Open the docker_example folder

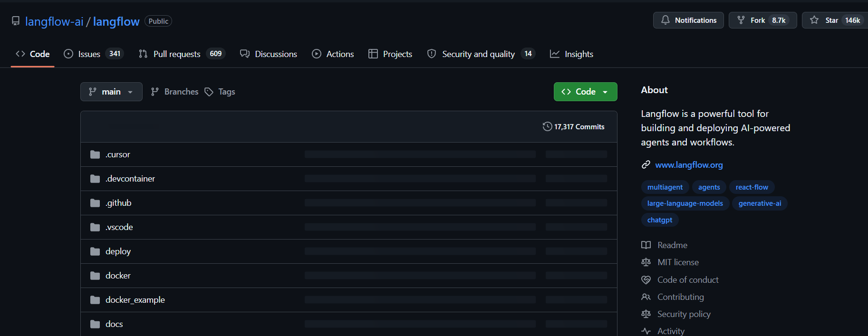[x=135, y=300]
